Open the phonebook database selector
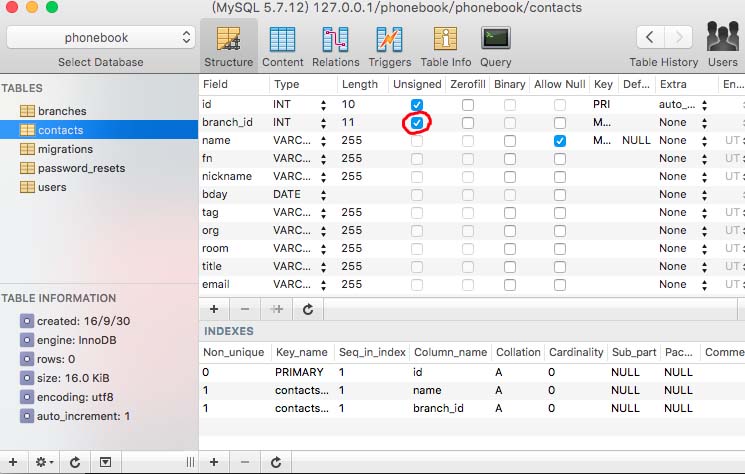 tap(101, 38)
